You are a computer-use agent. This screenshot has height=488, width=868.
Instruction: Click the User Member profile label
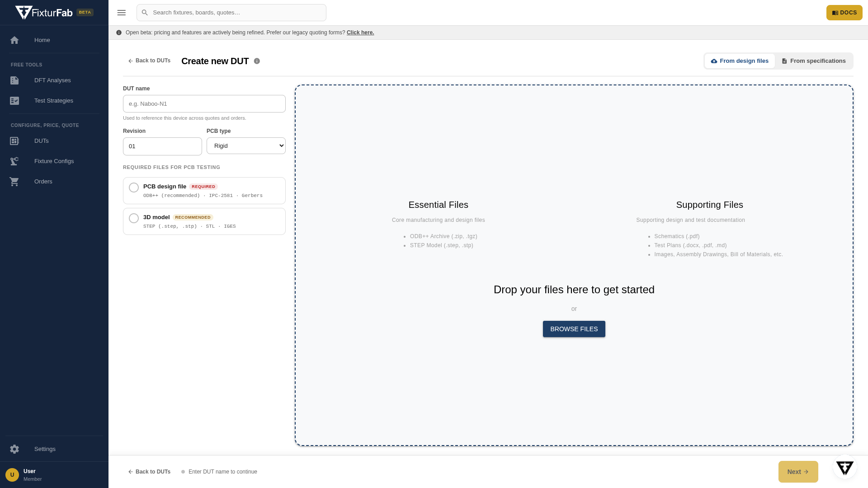click(33, 475)
